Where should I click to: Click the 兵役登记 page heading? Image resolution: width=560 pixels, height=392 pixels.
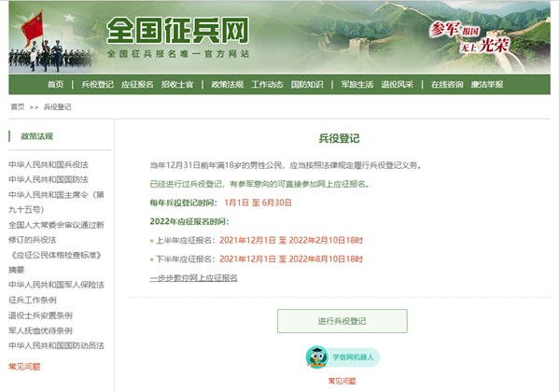pyautogui.click(x=339, y=138)
